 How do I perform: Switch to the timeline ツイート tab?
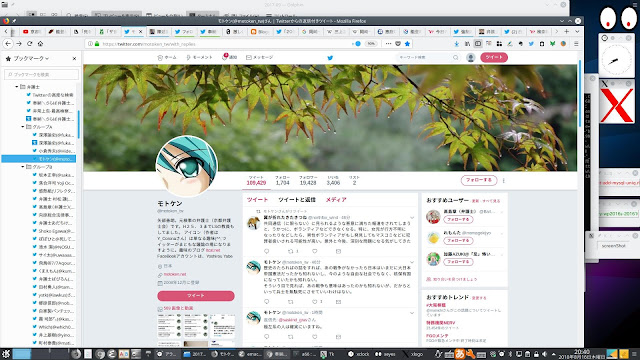[257, 200]
